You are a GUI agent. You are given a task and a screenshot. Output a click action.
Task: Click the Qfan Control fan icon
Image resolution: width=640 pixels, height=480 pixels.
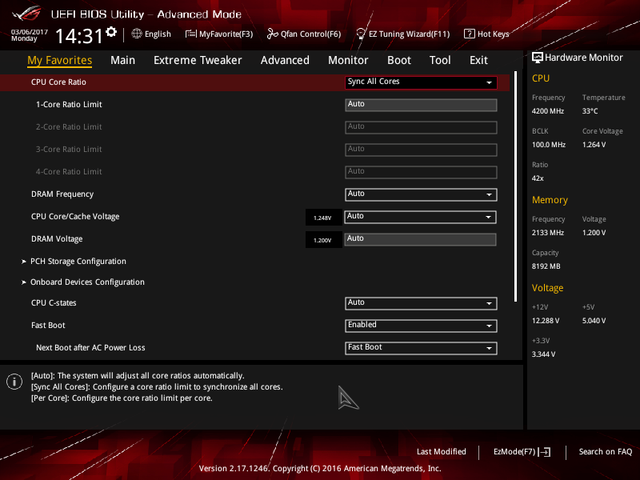pos(272,34)
